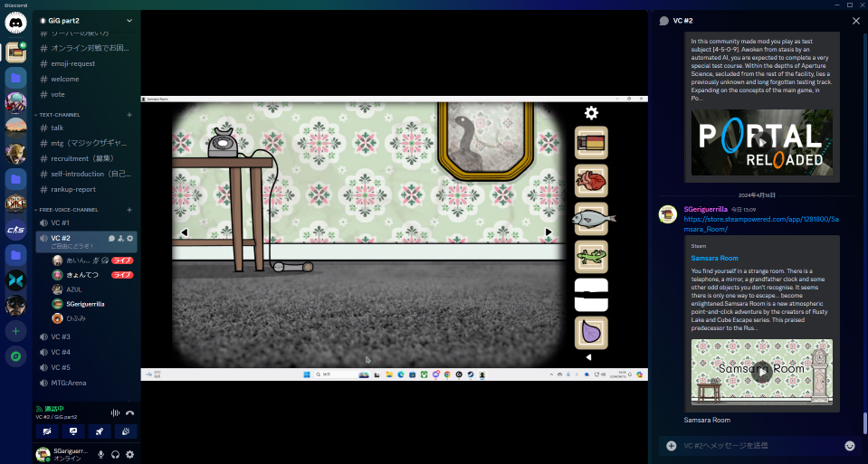The height and width of the screenshot is (464, 868).
Task: Collapse the FREE-VOICE-CHANNEL category
Action: click(x=68, y=210)
